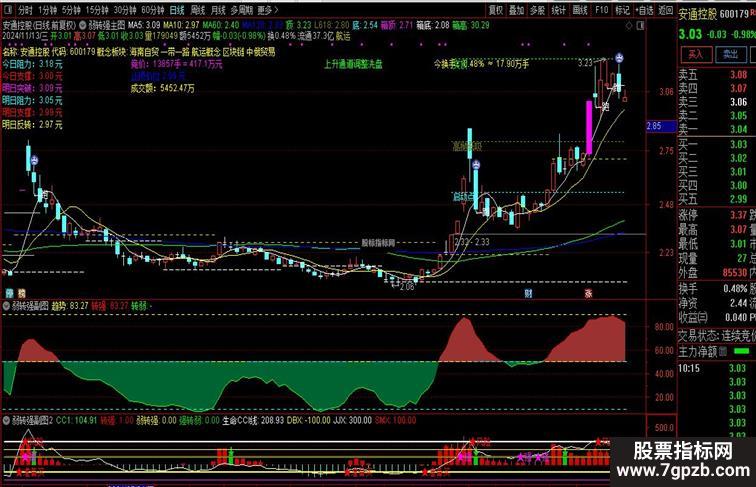756x487 pixels.
Task: Click the 最低 3.01 value
Action: click(739, 244)
